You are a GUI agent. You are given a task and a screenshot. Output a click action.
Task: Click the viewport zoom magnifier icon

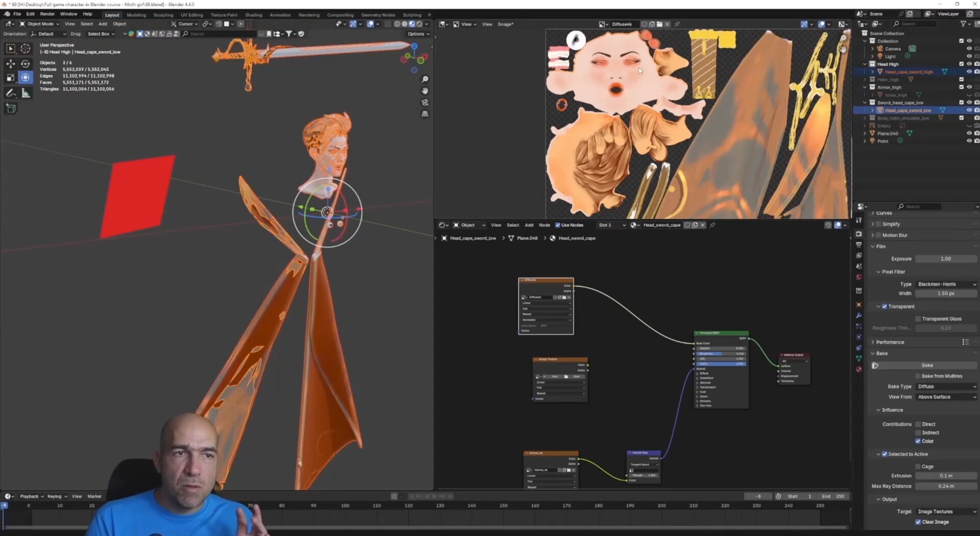point(425,79)
